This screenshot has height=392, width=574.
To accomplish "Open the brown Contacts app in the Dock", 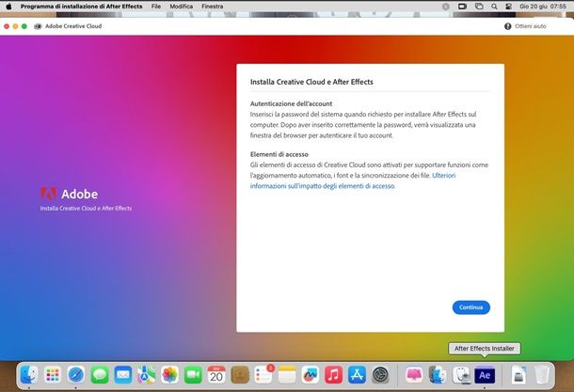I will click(x=240, y=375).
